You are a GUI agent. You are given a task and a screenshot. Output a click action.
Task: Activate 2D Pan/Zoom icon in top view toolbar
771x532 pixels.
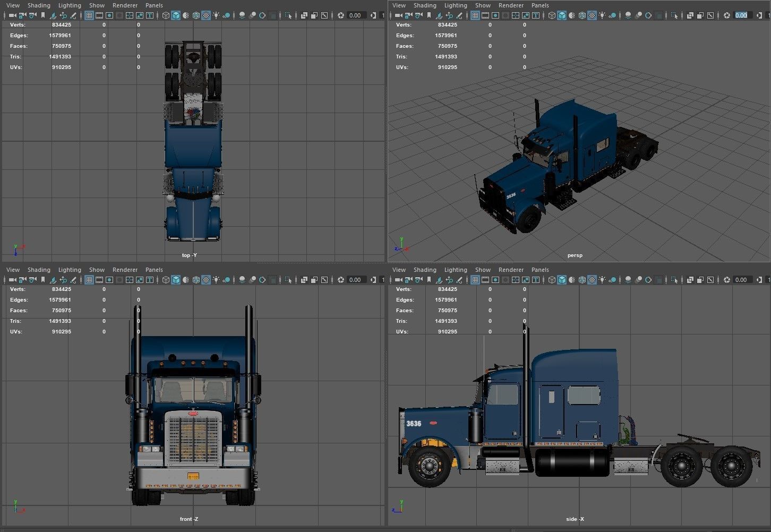pos(63,15)
